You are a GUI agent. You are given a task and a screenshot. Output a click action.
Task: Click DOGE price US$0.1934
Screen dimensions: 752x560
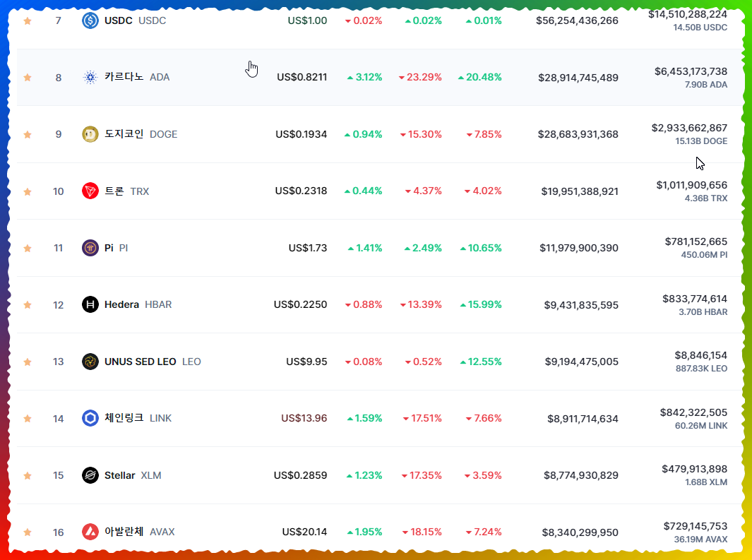(302, 134)
